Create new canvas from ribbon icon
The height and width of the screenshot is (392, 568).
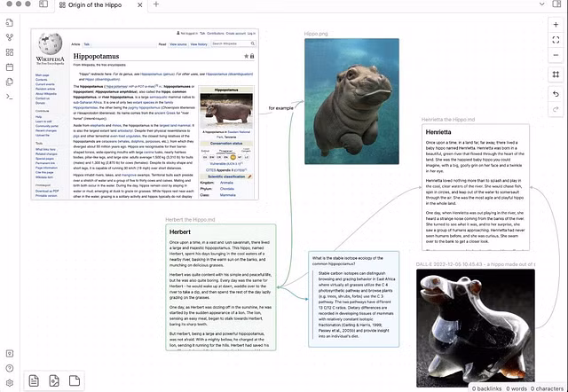[x=9, y=51]
